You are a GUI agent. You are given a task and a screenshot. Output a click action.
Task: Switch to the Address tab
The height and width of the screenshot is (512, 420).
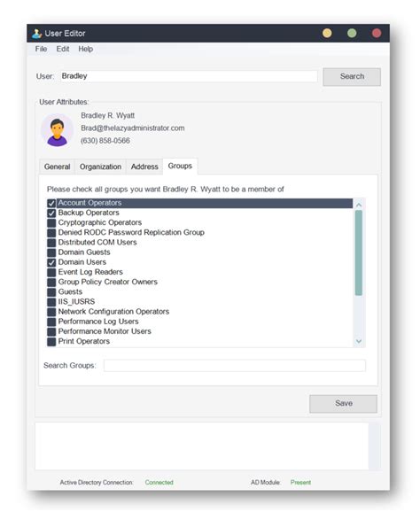144,167
